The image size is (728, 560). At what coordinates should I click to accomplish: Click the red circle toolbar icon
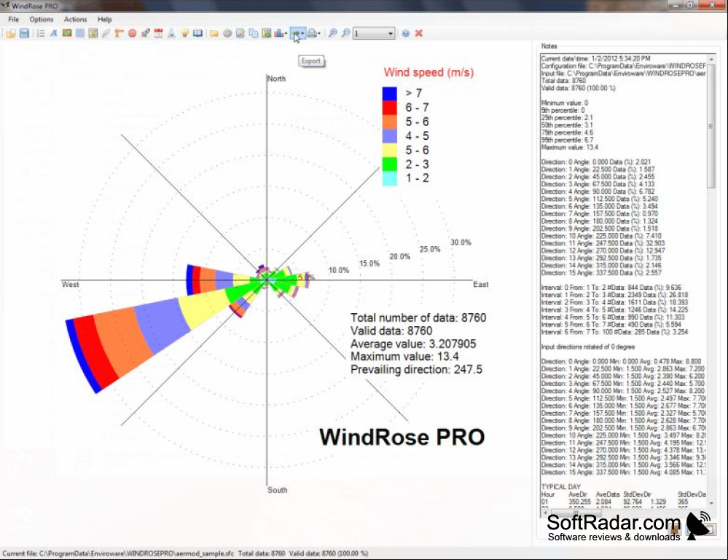pyautogui.click(x=133, y=33)
